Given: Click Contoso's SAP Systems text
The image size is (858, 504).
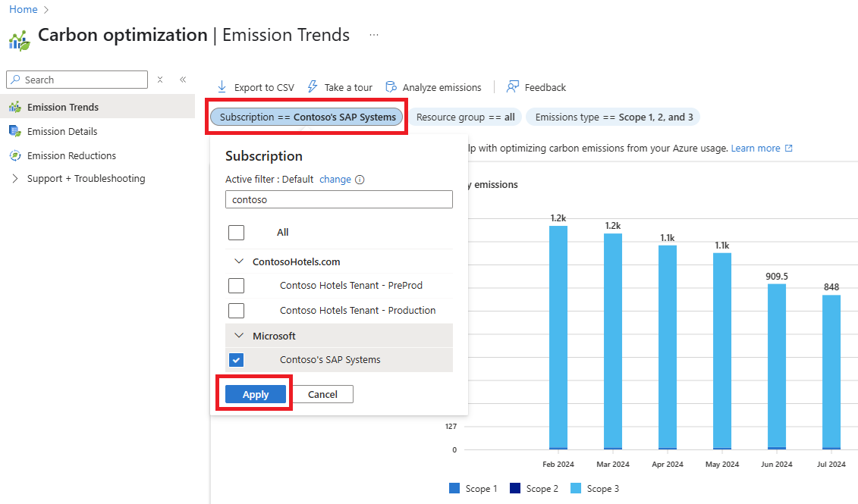Looking at the screenshot, I should [330, 360].
